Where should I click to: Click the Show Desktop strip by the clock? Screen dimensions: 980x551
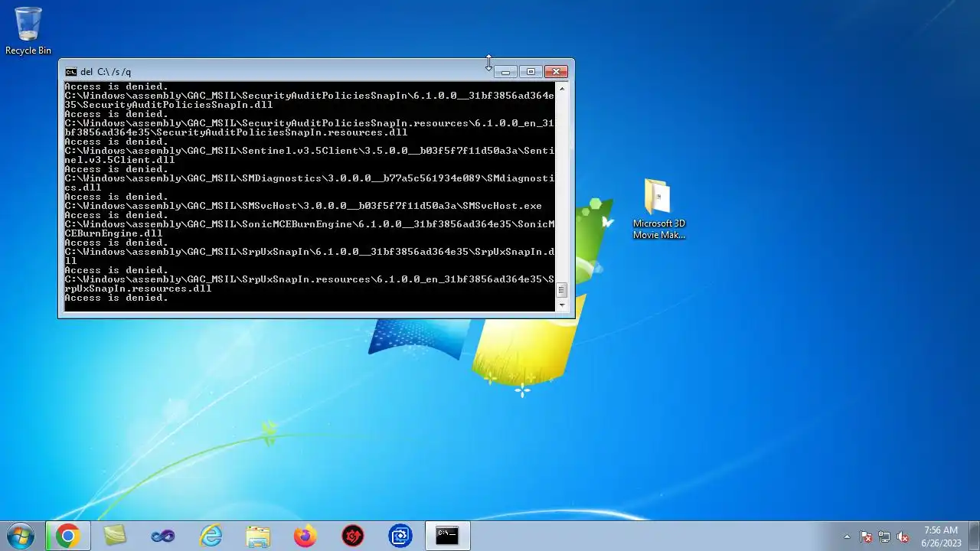click(x=974, y=536)
